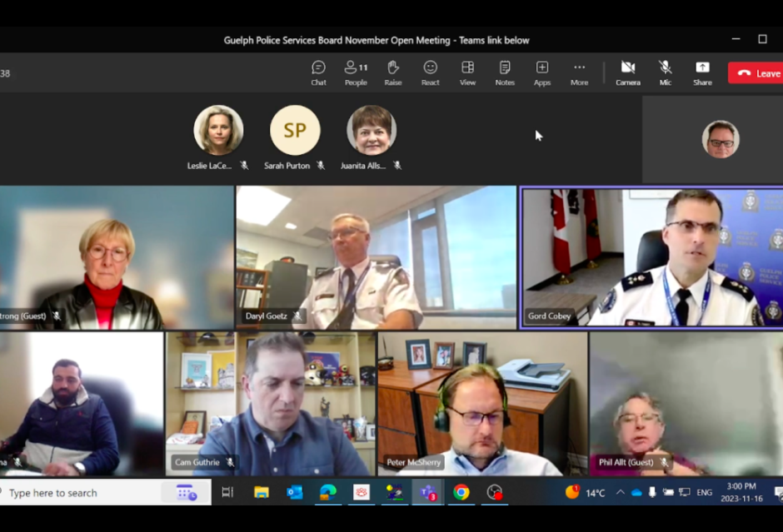This screenshot has width=783, height=532.
Task: Click the ENG input language indicator
Action: (705, 493)
